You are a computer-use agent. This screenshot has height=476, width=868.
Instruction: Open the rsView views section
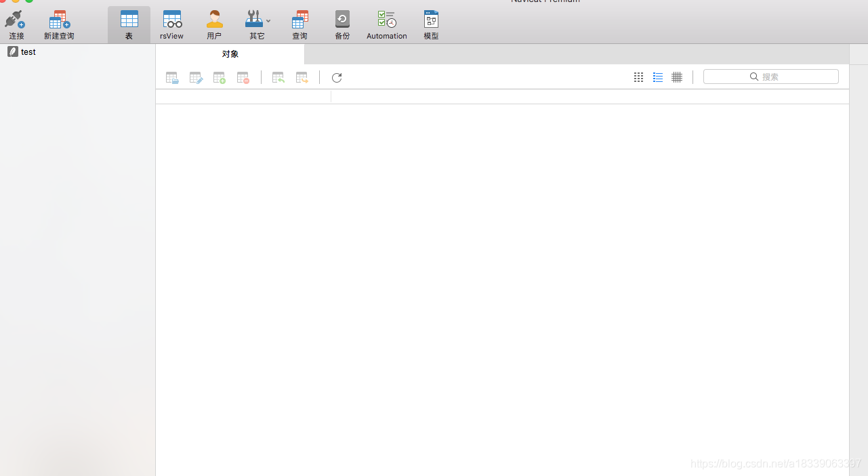click(x=171, y=24)
